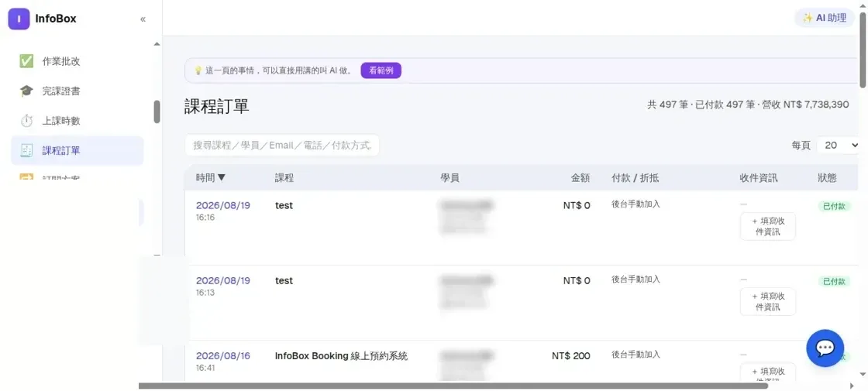Click the order search input field

tap(282, 145)
